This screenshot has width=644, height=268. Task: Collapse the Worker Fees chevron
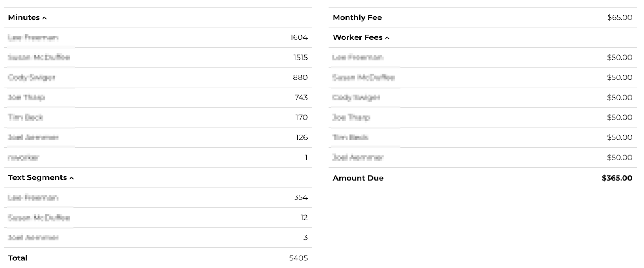click(x=387, y=38)
